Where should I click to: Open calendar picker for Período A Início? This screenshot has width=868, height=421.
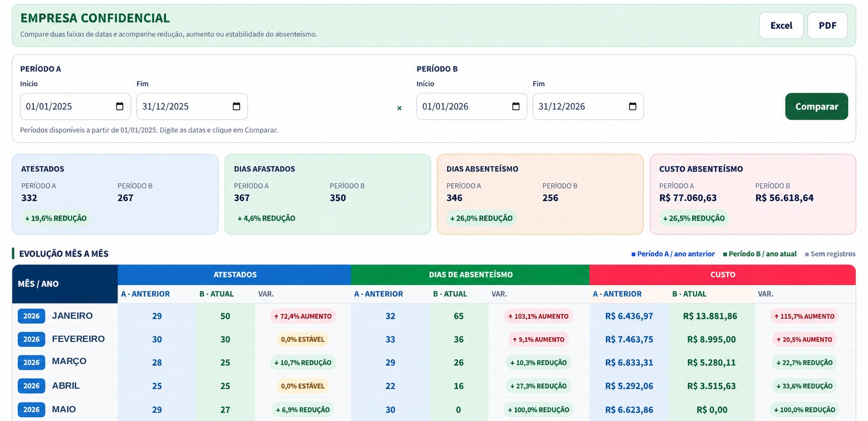[x=119, y=106]
